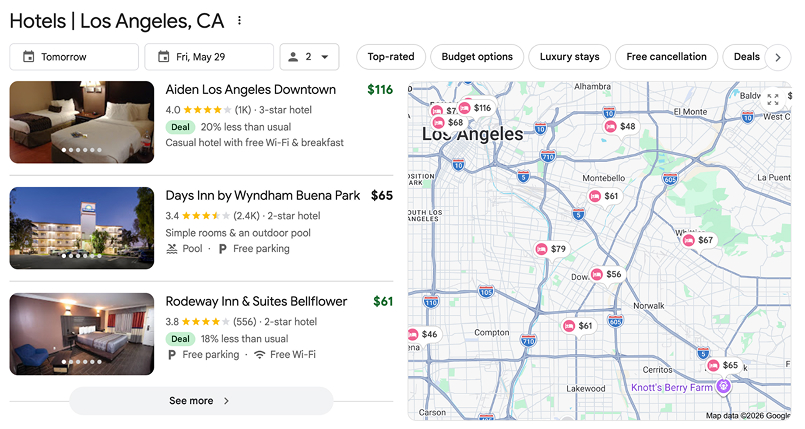The height and width of the screenshot is (429, 805).
Task: Open the Tomorrow check-in date field
Action: coord(74,57)
